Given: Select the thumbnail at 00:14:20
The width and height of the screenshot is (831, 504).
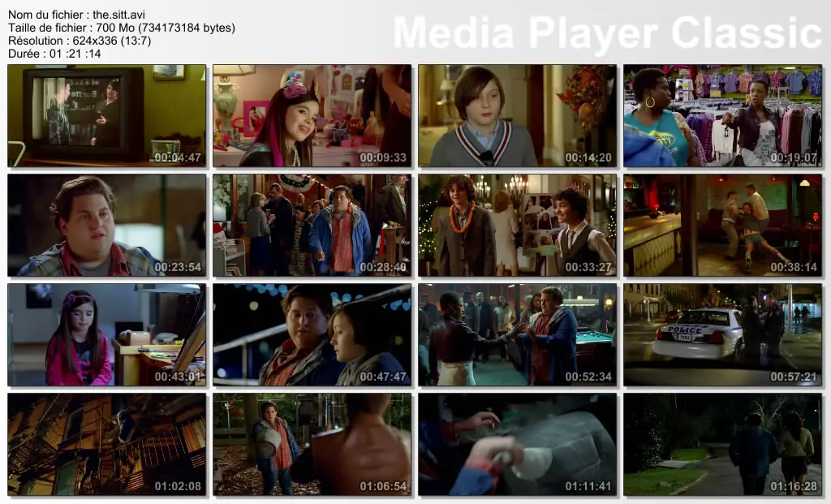Looking at the screenshot, I should 517,115.
